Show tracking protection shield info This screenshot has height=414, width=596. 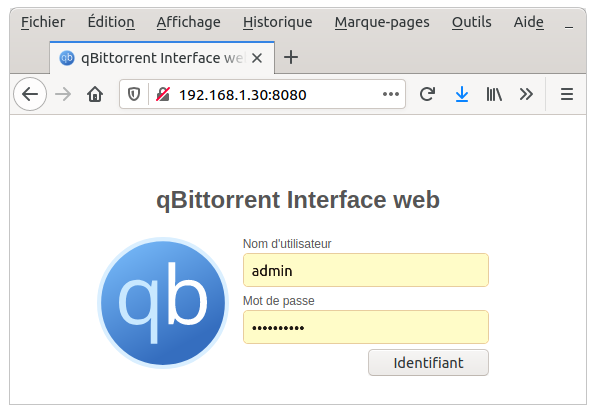click(x=134, y=94)
